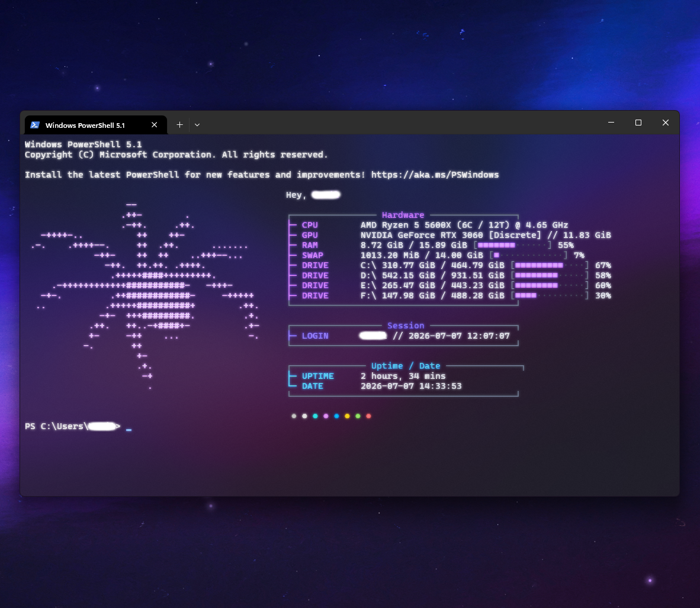The height and width of the screenshot is (608, 700).
Task: Click the cyan color dot
Action: [315, 416]
